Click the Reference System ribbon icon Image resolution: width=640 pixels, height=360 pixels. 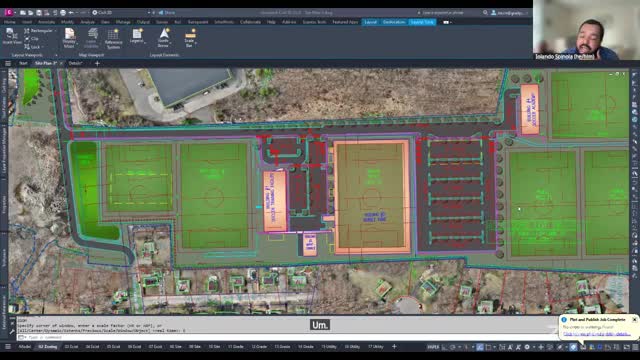(113, 39)
